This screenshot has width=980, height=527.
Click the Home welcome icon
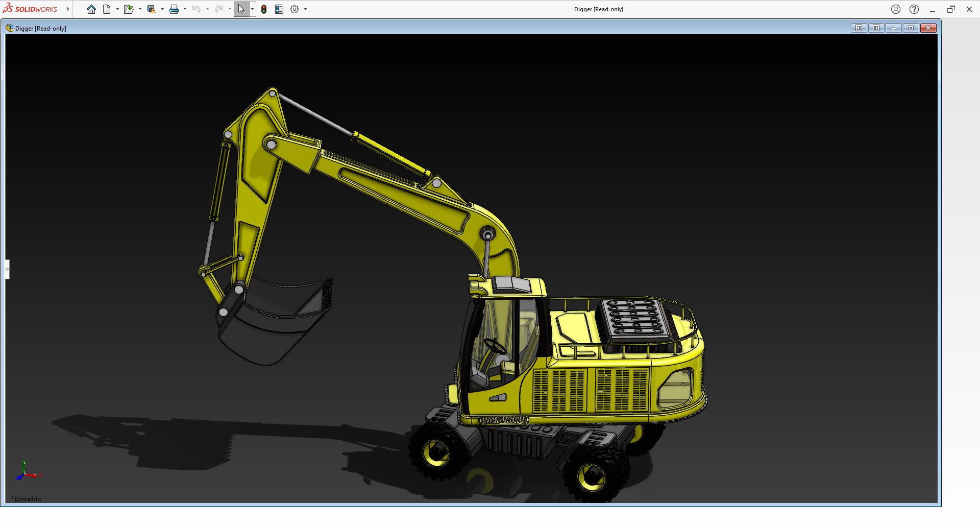91,9
